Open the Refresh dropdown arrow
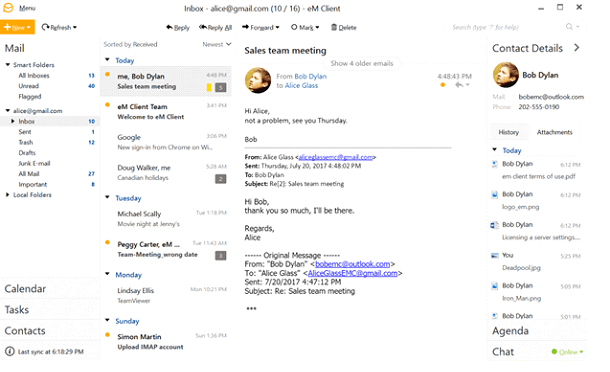610x372 pixels. [75, 27]
